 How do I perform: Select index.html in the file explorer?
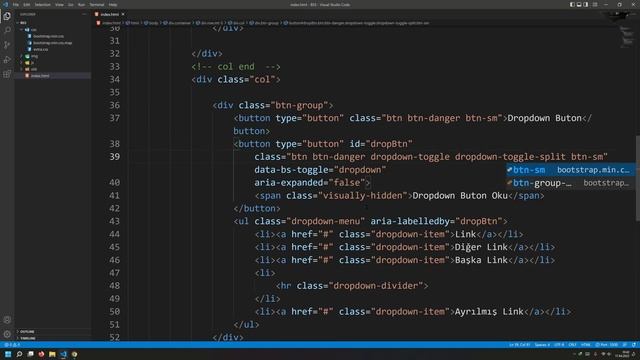point(40,76)
